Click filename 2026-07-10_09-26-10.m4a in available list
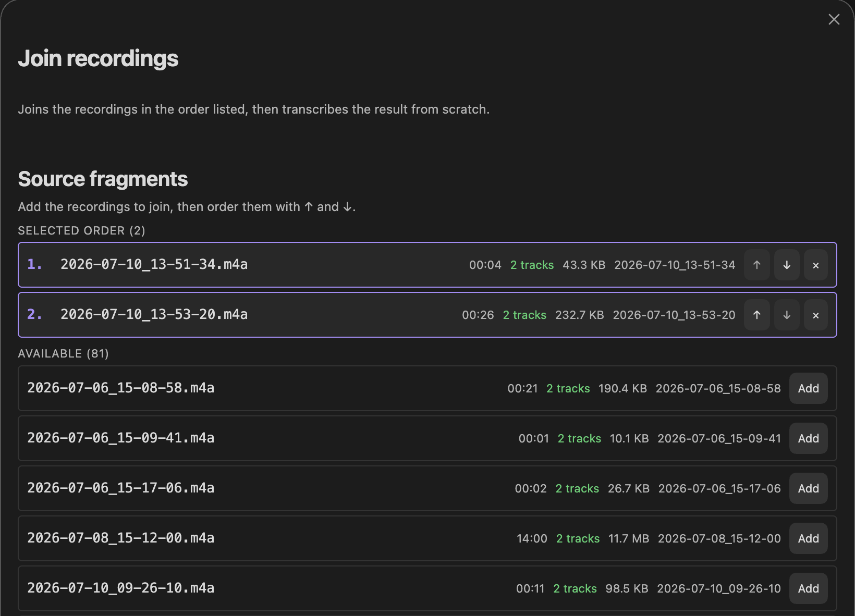This screenshot has width=855, height=616. point(121,588)
